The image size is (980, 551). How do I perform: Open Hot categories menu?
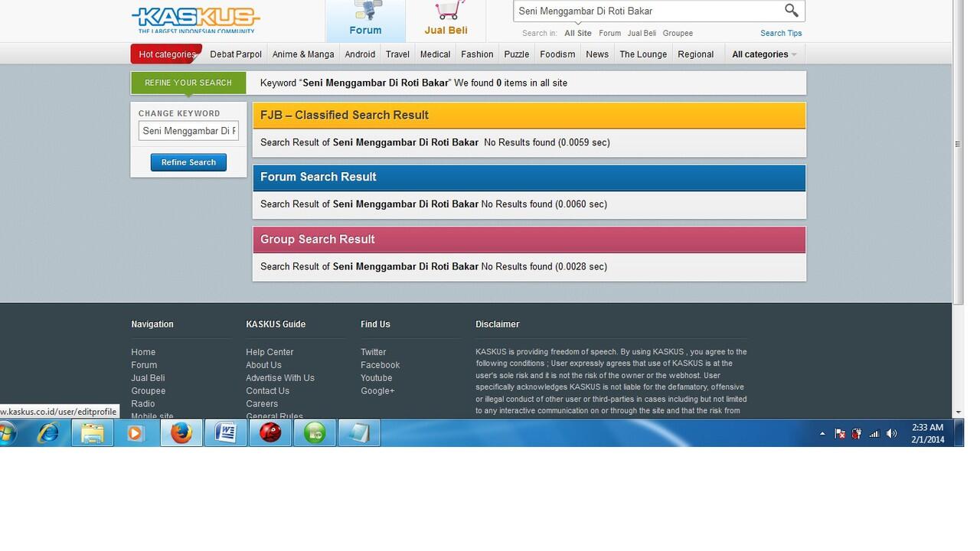(x=166, y=54)
